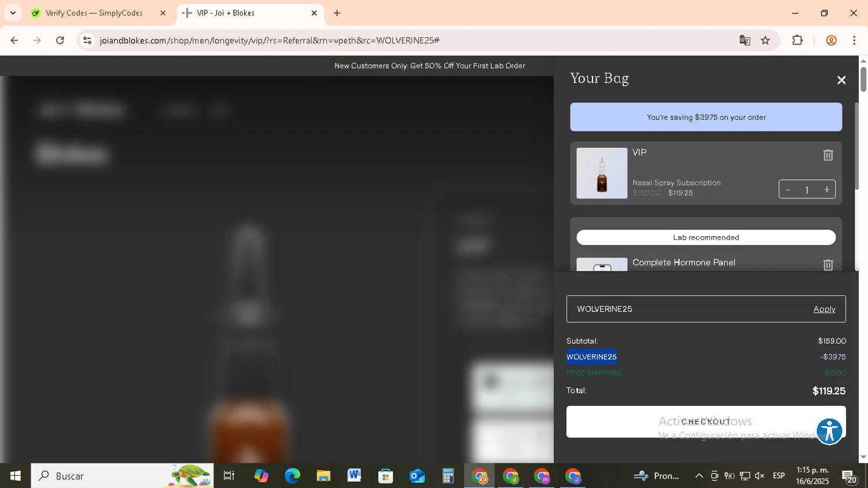Screen dimensions: 868x488
Task: Open Calculator from taskbar
Action: tap(448, 476)
